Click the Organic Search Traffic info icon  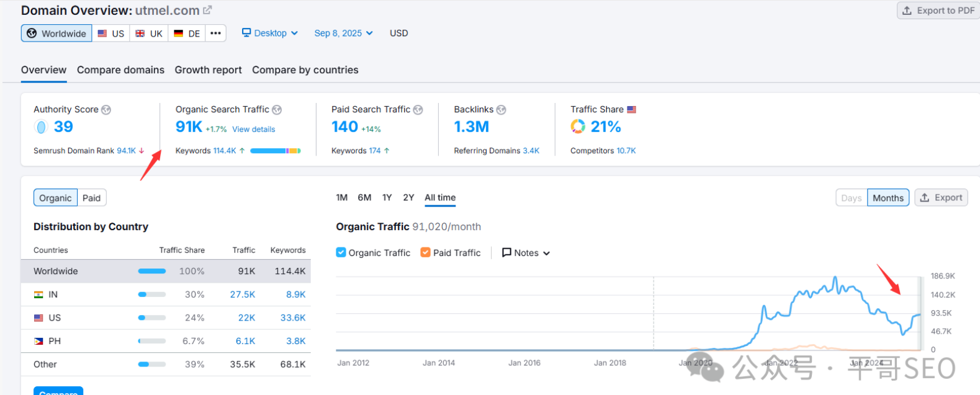click(277, 110)
